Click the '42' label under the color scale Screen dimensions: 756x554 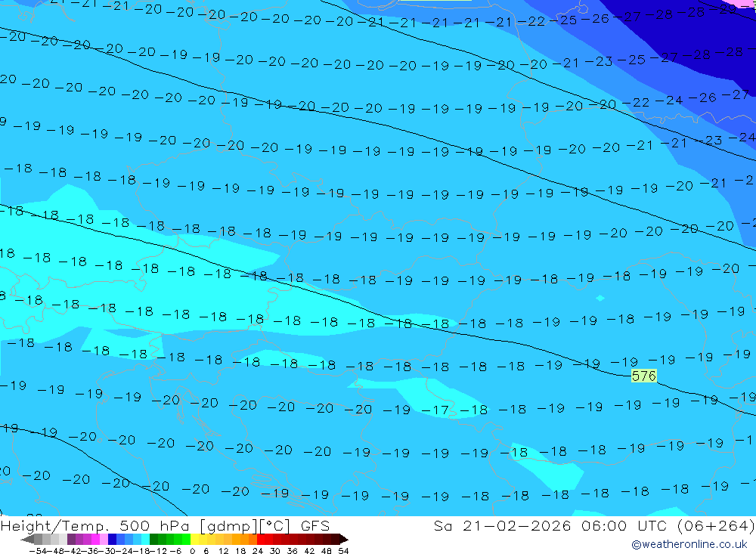point(309,551)
